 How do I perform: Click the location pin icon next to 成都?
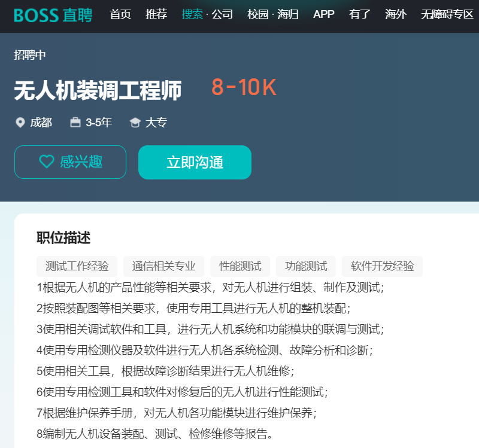point(20,123)
